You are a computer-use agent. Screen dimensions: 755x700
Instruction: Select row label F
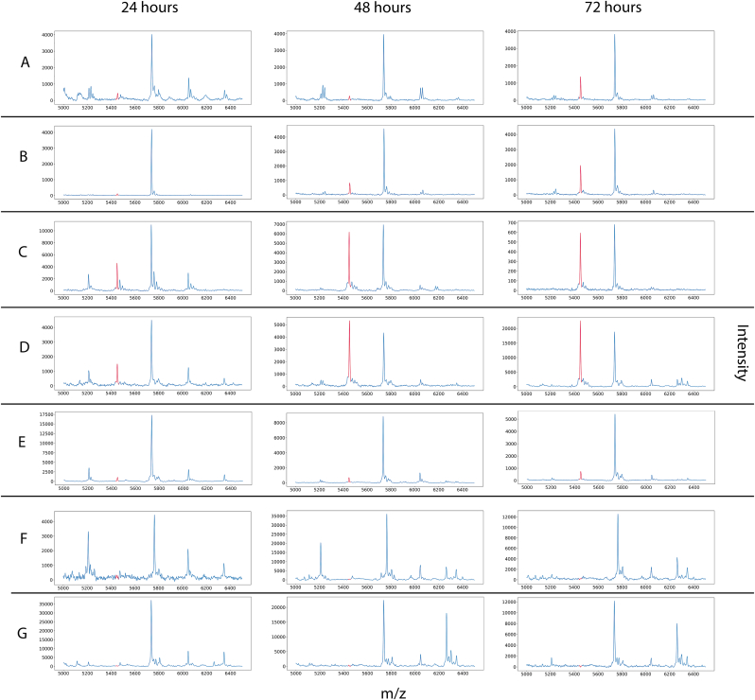[23, 537]
